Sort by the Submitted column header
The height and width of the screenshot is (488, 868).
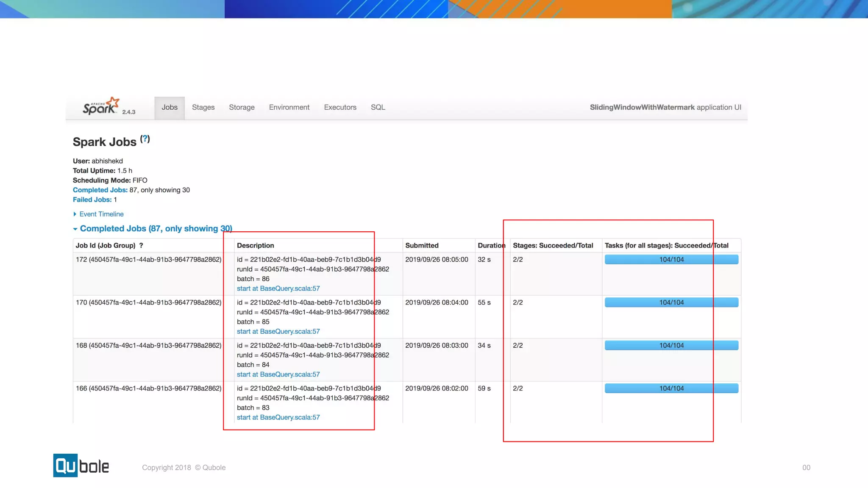pyautogui.click(x=422, y=246)
